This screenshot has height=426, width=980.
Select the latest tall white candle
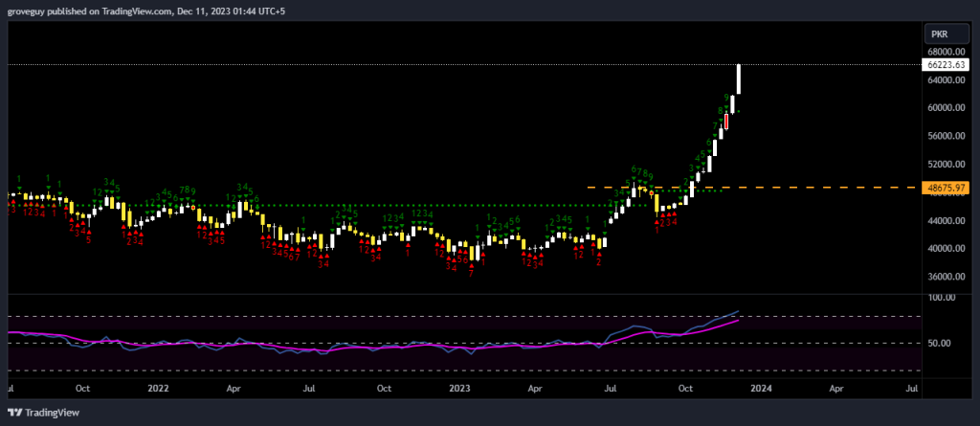click(x=739, y=79)
